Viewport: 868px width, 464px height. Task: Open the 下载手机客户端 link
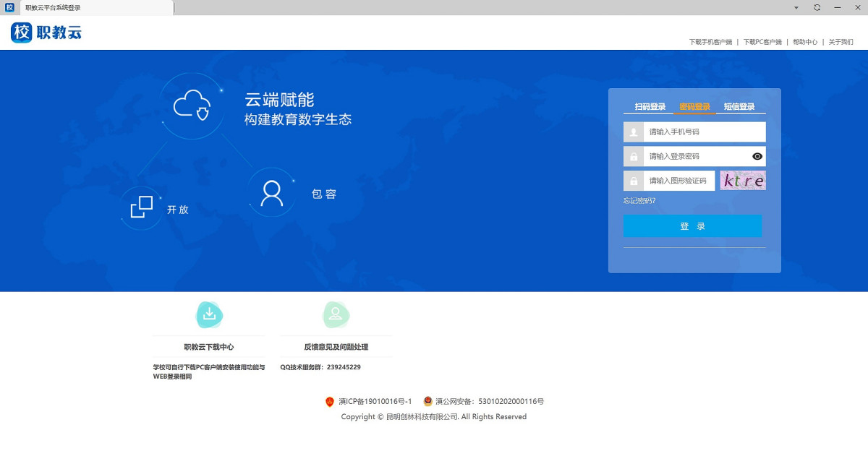(x=710, y=42)
